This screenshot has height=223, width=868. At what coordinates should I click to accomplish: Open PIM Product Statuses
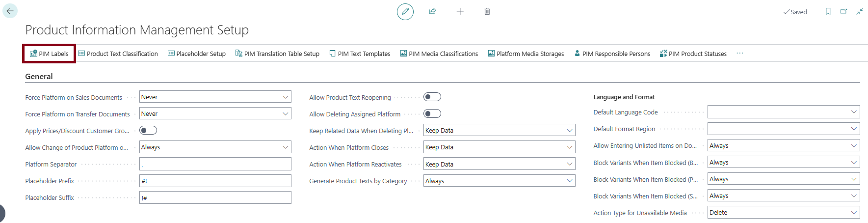point(693,54)
